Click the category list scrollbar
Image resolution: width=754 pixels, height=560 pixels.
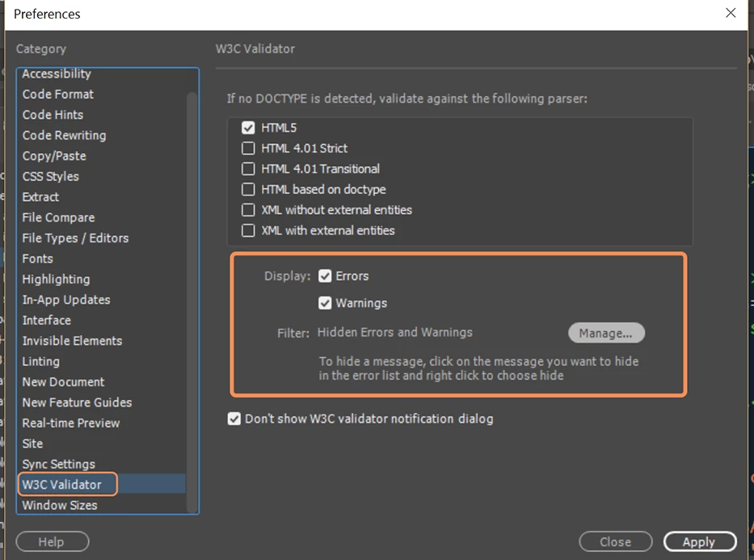coord(192,302)
